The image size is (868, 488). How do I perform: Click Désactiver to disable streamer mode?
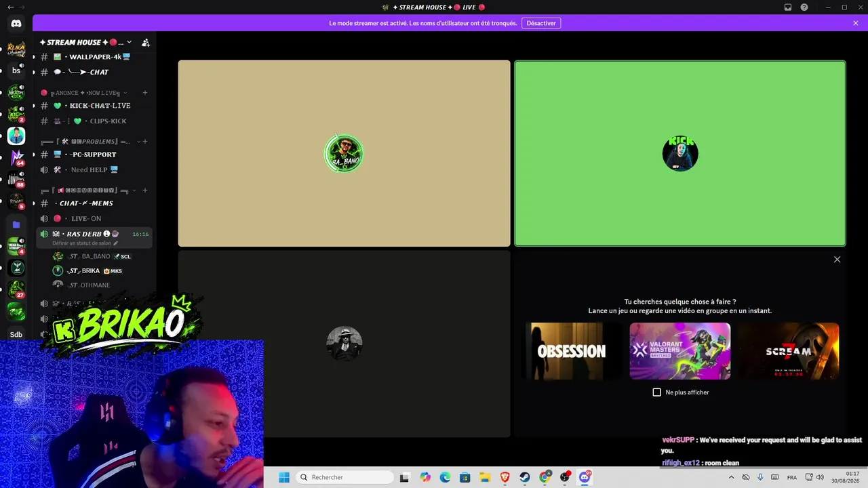(x=541, y=23)
